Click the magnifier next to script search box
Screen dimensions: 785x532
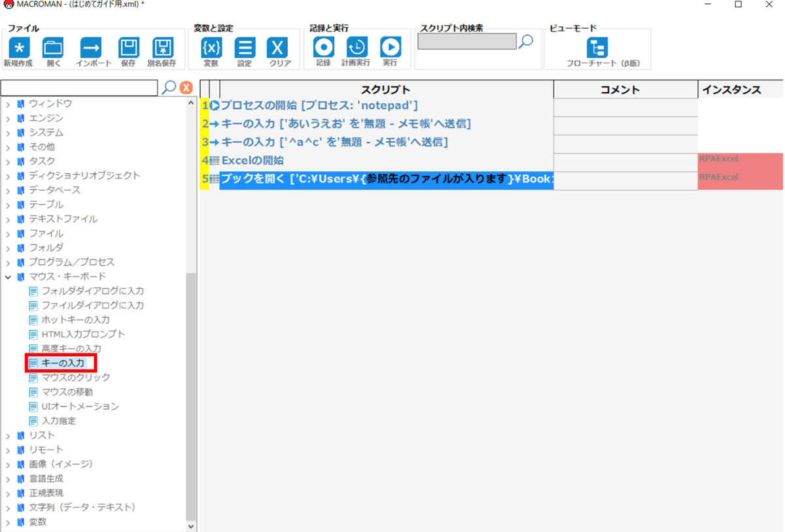point(526,42)
